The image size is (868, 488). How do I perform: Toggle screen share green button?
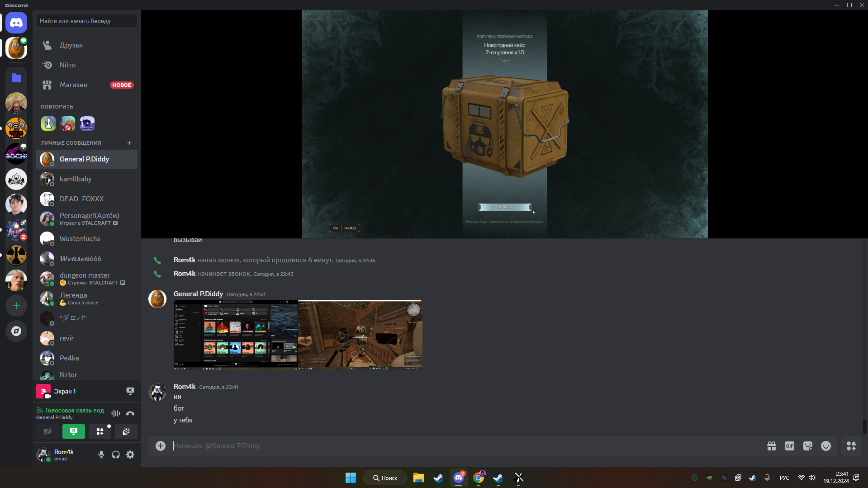point(74,431)
